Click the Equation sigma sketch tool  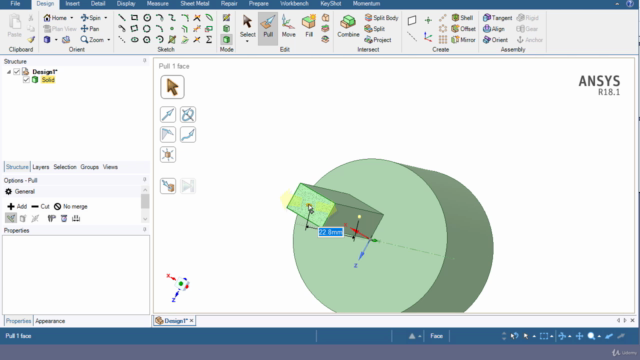209,40
